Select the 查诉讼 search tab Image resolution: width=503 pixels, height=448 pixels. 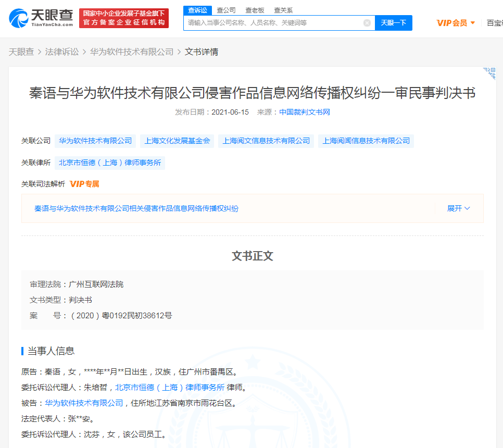click(198, 10)
